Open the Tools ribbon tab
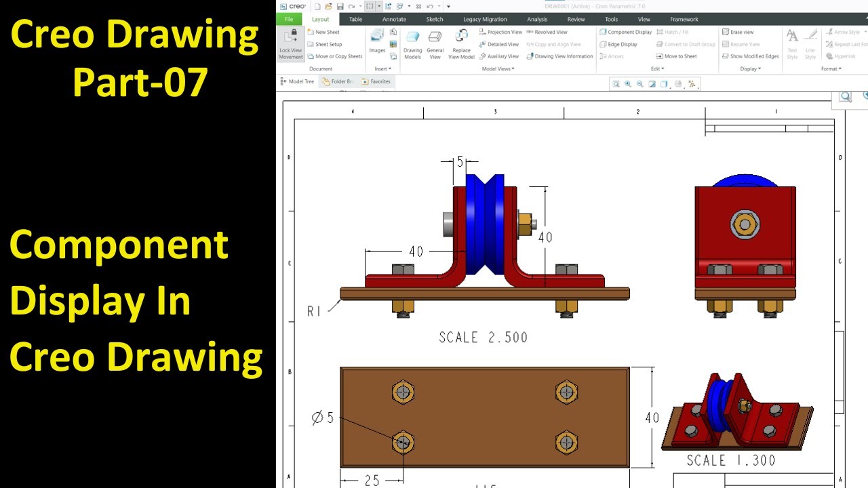 (x=611, y=19)
